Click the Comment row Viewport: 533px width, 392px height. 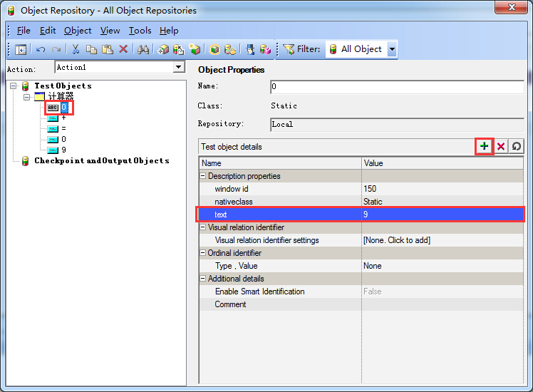[x=361, y=304]
